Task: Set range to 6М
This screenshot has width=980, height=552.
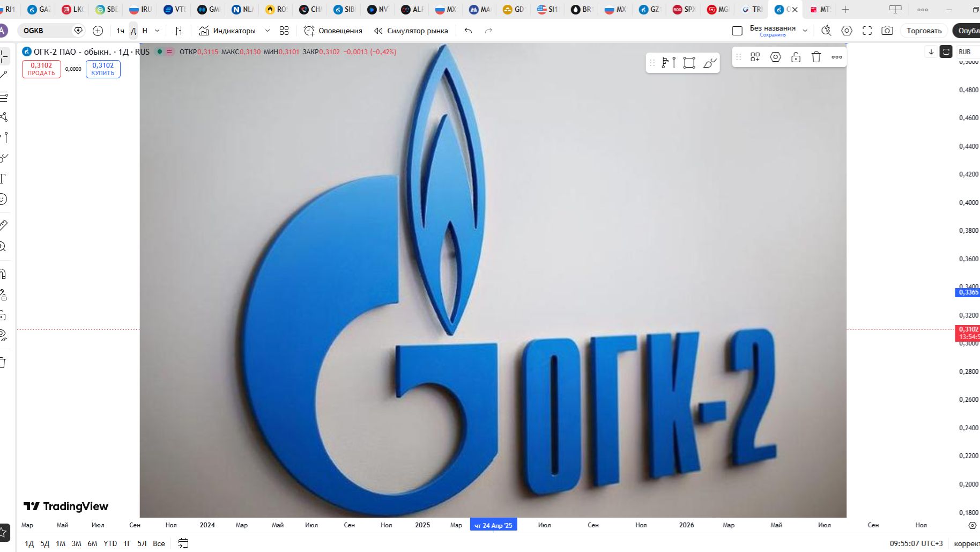Action: point(92,543)
